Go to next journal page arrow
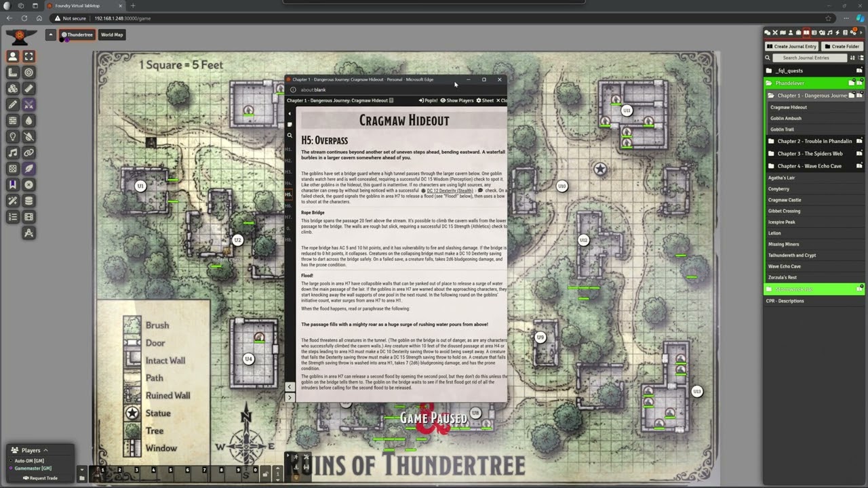The height and width of the screenshot is (488, 868). (290, 397)
